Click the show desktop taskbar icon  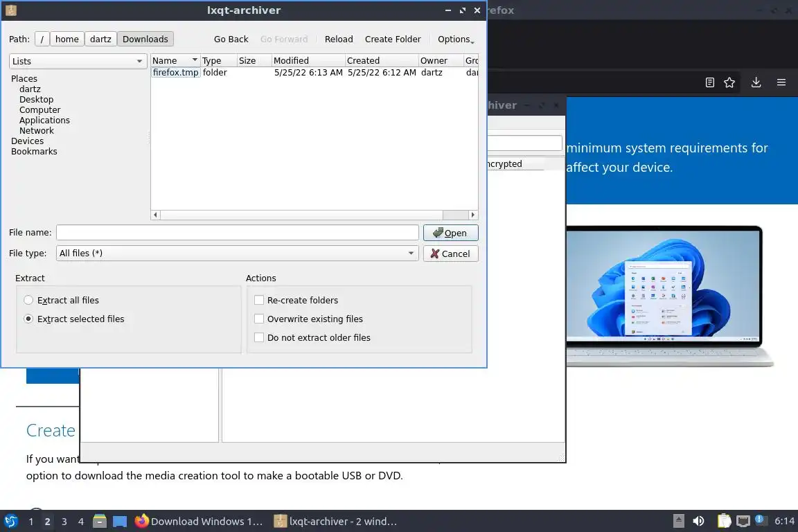120,522
